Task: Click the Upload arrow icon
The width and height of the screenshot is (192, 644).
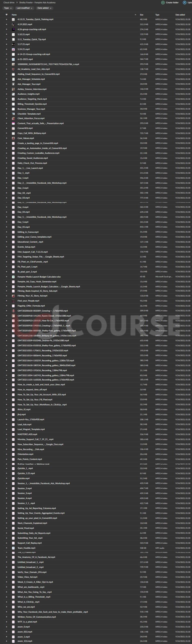Action: tap(185, 3)
